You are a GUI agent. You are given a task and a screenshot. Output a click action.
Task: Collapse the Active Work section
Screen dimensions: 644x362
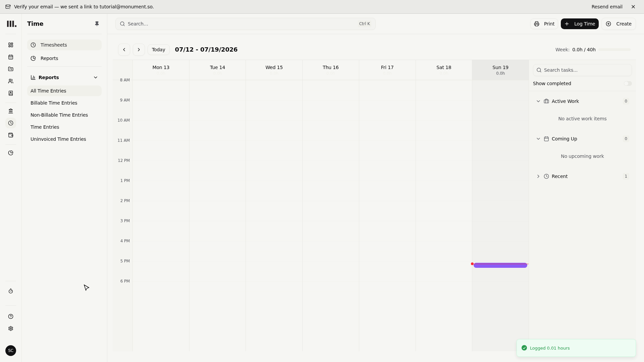coord(538,101)
